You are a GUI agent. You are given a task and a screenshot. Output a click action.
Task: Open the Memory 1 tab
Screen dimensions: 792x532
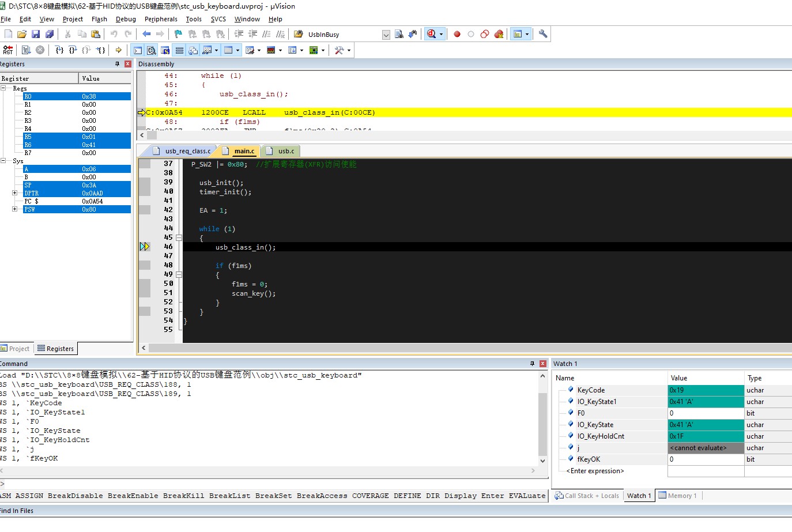pos(678,496)
